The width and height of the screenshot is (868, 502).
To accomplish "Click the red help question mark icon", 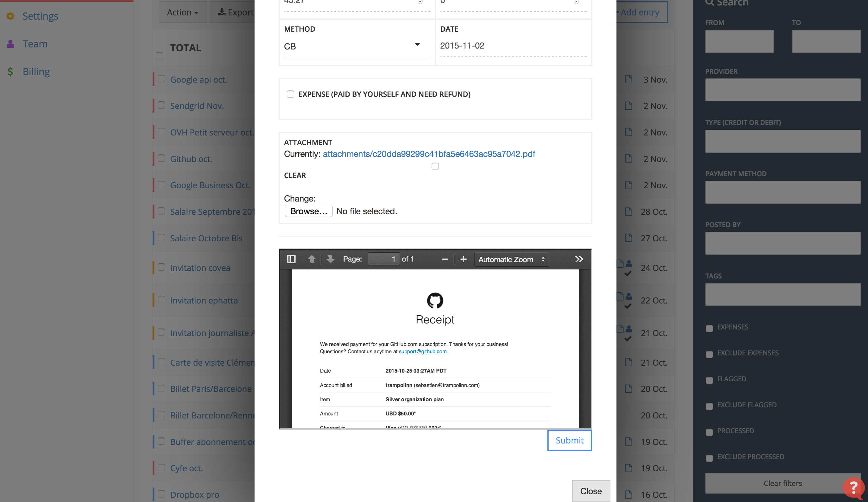I will 853,487.
